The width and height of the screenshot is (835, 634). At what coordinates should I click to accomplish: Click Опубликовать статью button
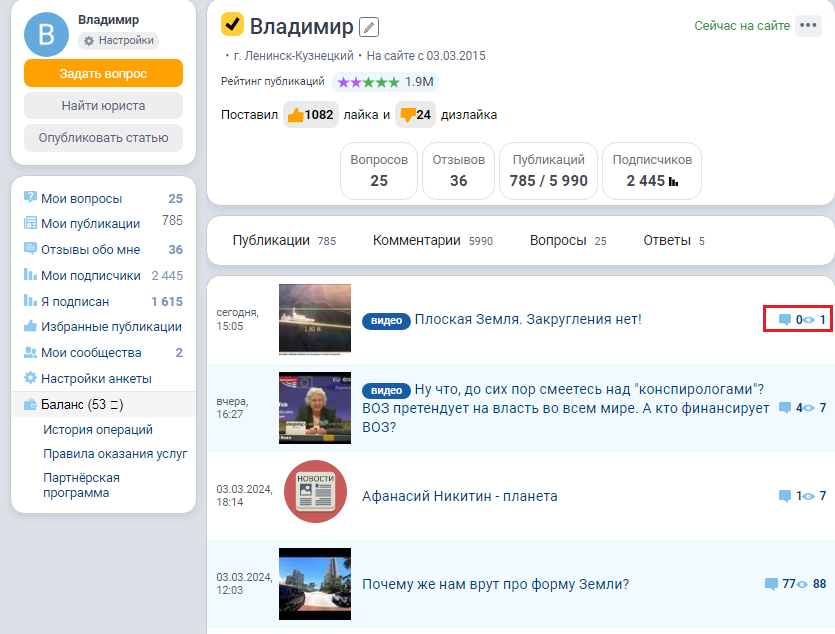click(x=103, y=138)
